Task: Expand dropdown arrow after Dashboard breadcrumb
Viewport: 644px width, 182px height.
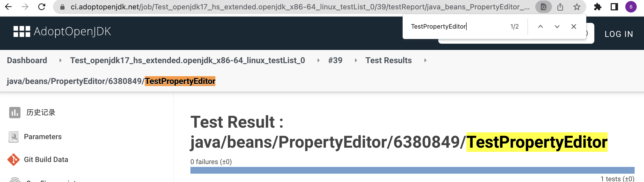Action: coord(60,60)
